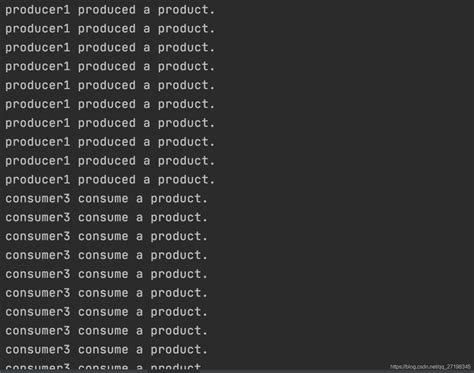Screen dimensions: 474x373
Task: Click the first "producer1 produced a product." line
Action: 110,10
